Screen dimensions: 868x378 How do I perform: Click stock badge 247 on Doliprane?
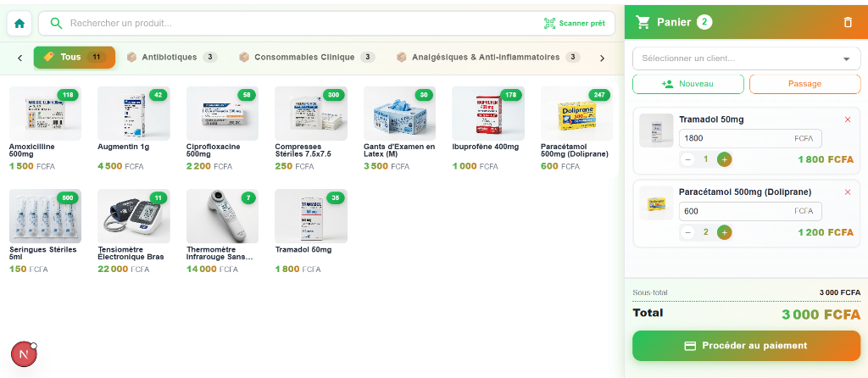[x=599, y=95]
